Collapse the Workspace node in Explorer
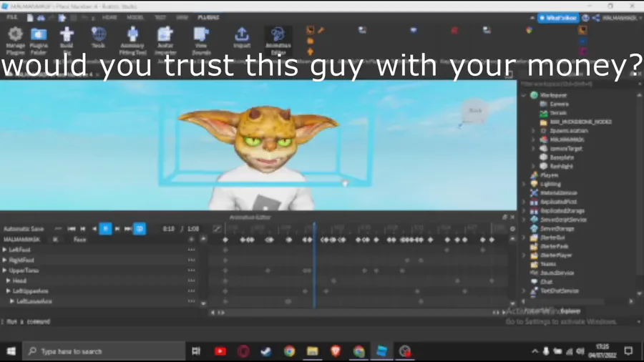This screenshot has width=644, height=362. coord(524,95)
